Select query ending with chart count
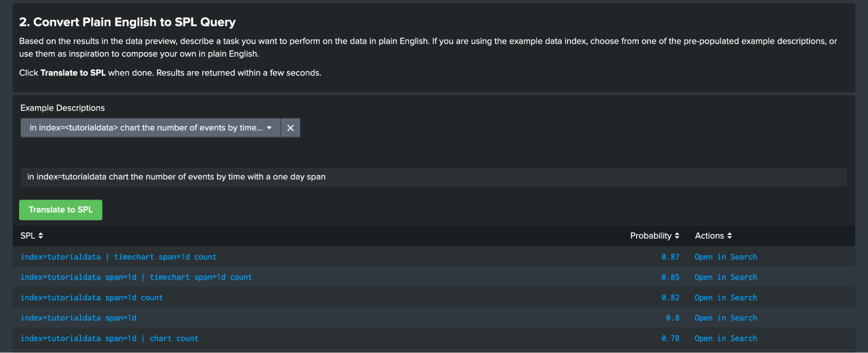Viewport: 868px width, 353px height. 109,338
